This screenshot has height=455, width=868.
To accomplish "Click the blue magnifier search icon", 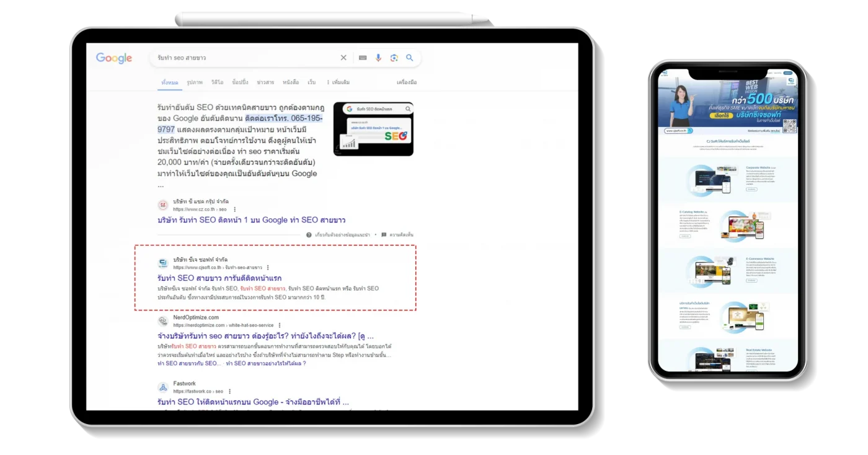I will click(x=410, y=58).
